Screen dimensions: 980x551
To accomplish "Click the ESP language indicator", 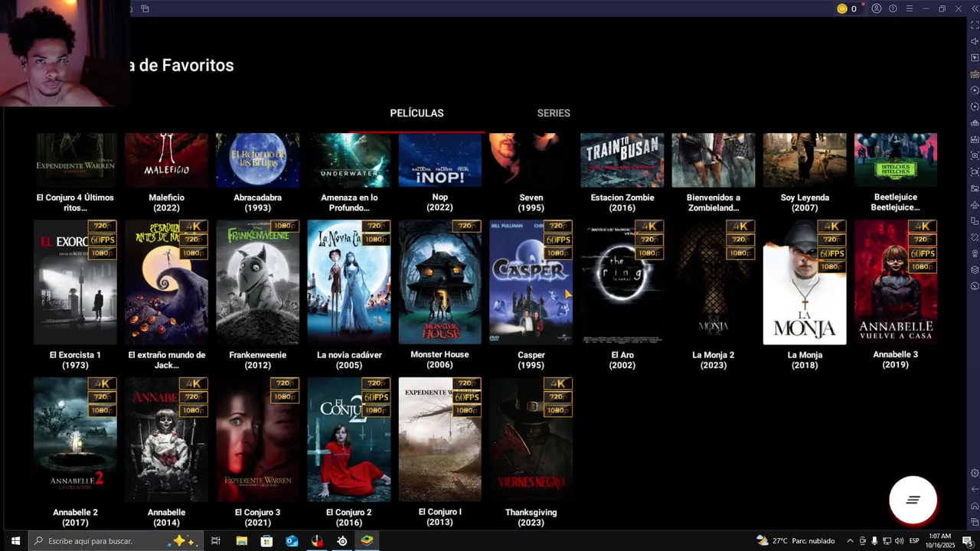I will click(x=914, y=541).
